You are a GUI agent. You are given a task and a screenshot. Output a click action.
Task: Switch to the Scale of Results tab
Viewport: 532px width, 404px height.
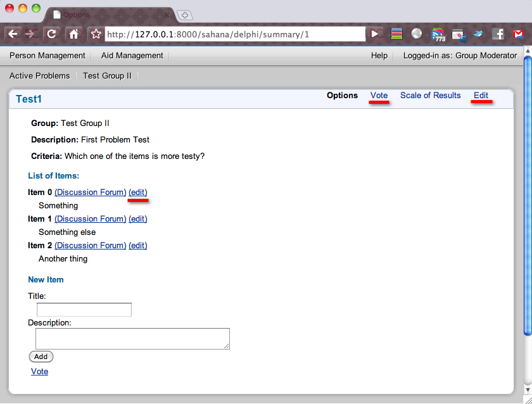(430, 96)
